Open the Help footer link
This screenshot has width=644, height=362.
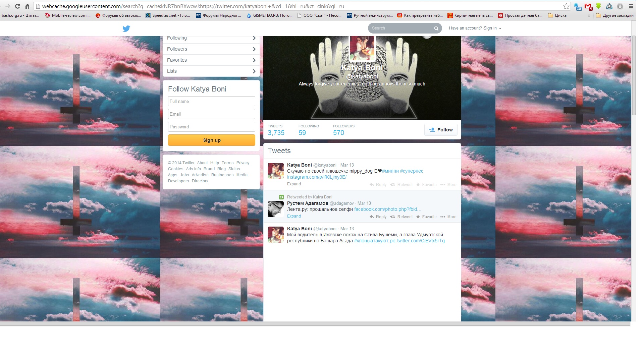215,163
